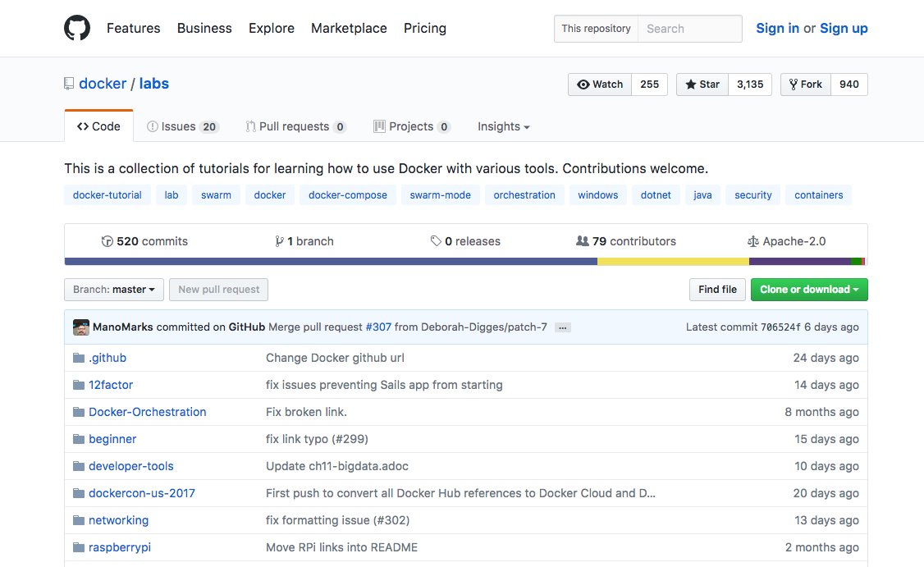
Task: Open Marketplace in top navigation
Action: click(349, 28)
